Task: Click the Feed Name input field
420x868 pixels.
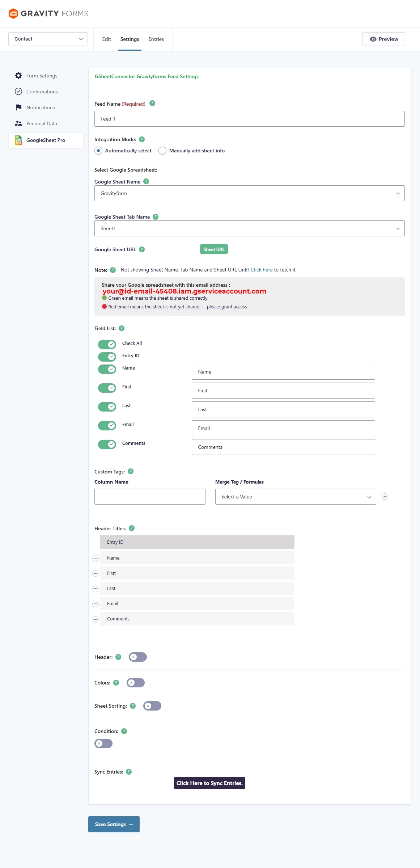Action: click(x=250, y=119)
